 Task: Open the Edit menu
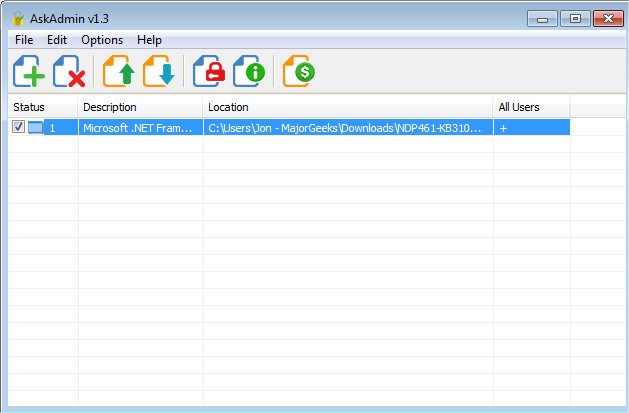pos(57,40)
